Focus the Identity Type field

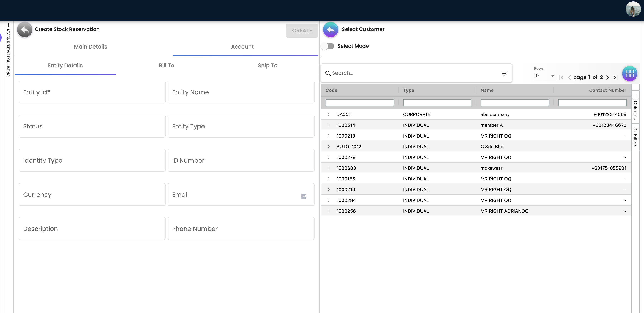[x=92, y=160]
